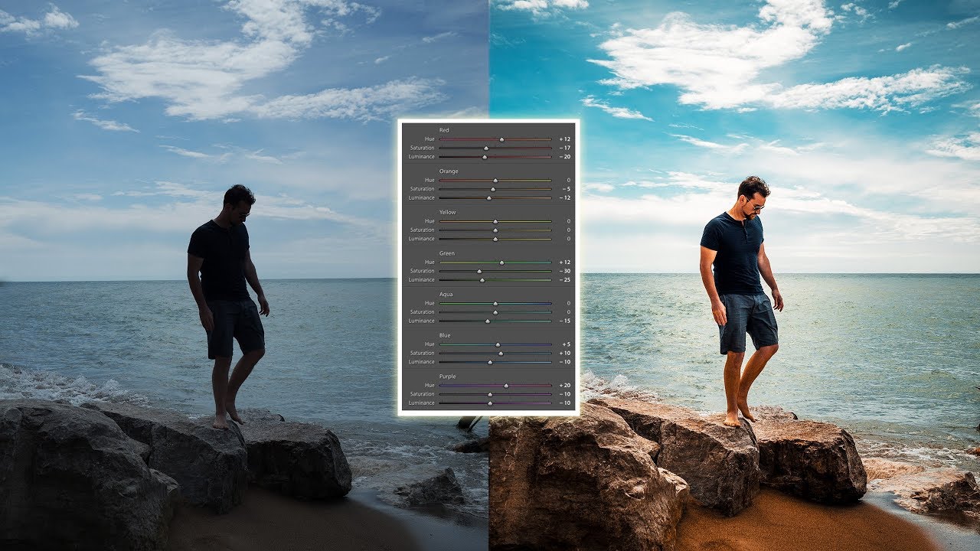This screenshot has width=980, height=551.
Task: Select the Purple Hue value of +20
Action: [563, 385]
